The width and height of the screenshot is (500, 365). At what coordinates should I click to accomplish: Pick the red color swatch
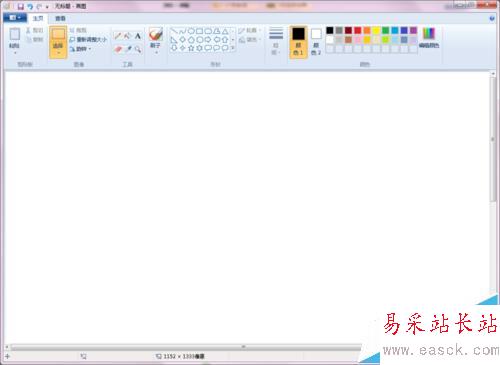click(358, 30)
